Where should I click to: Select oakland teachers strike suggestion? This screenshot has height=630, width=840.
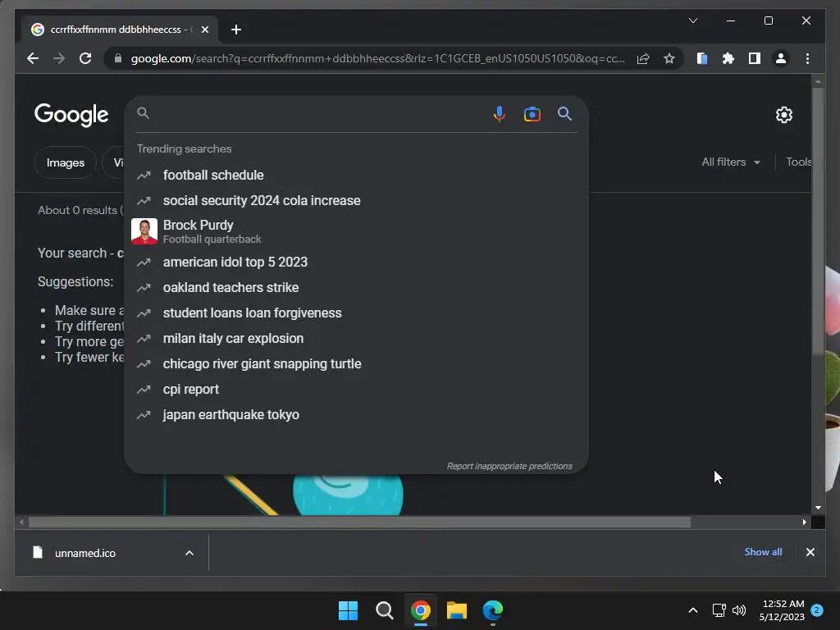[x=356, y=288]
